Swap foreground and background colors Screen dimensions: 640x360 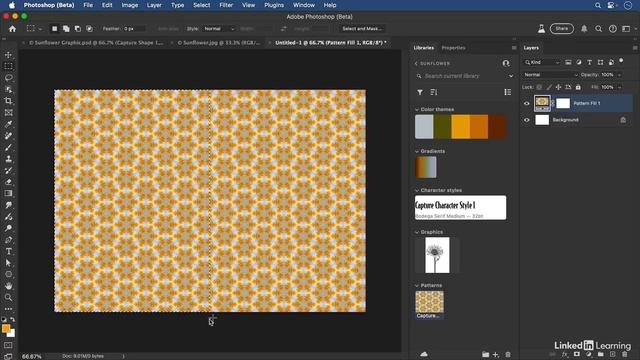[13, 320]
